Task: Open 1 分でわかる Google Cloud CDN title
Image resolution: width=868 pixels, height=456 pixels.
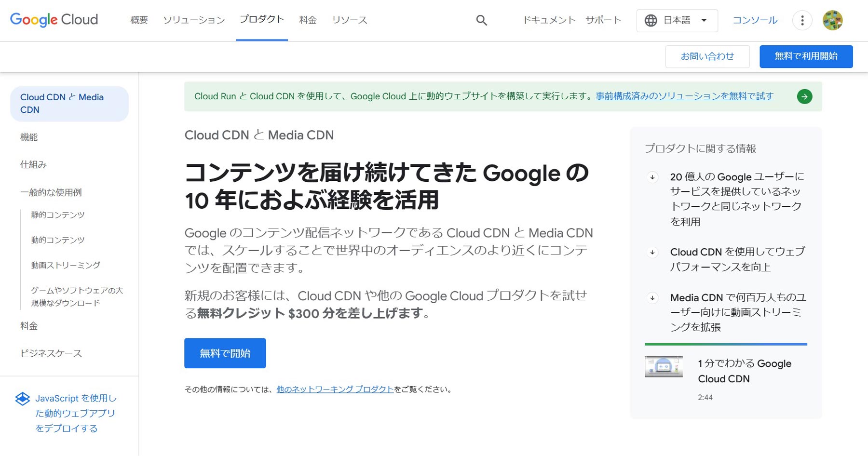Action: tap(745, 371)
